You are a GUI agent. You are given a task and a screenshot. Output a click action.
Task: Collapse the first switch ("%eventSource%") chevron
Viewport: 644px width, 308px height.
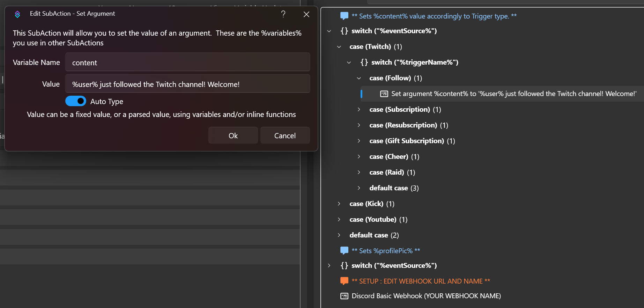pos(329,31)
